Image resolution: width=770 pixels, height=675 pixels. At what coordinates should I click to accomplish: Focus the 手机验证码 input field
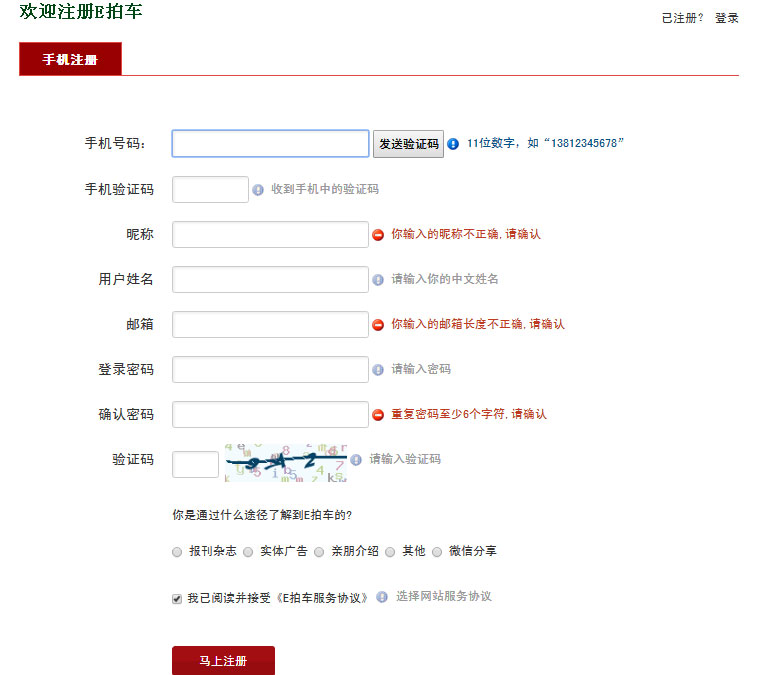[210, 189]
